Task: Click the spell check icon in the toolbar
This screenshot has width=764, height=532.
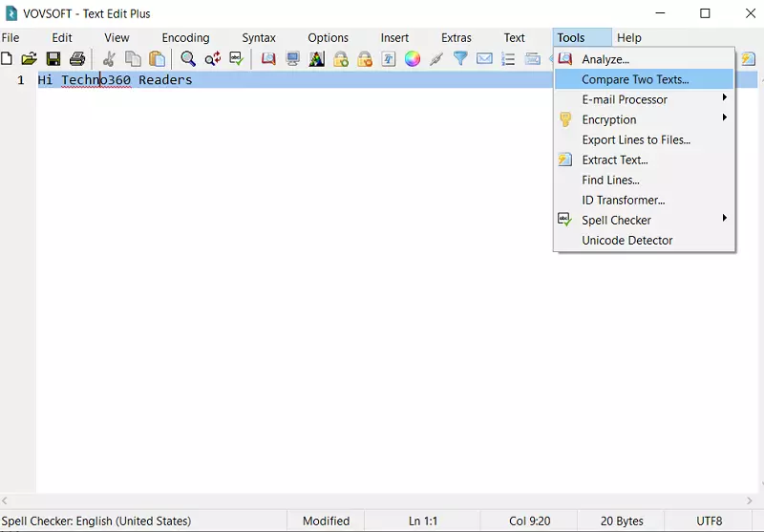Action: coord(236,59)
